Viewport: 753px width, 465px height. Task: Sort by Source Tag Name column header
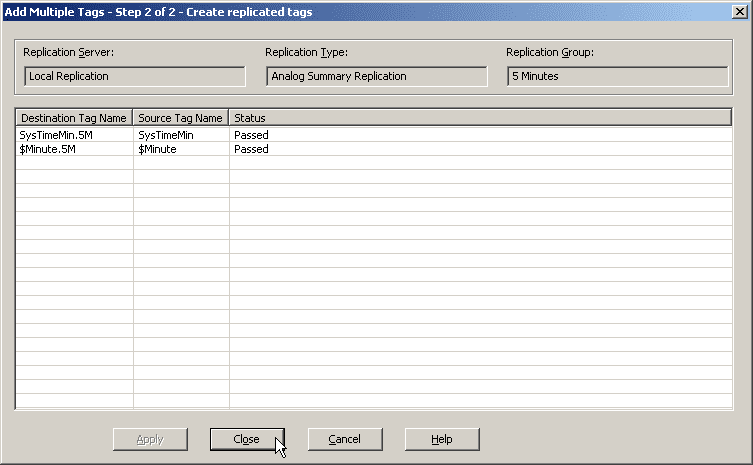click(181, 118)
